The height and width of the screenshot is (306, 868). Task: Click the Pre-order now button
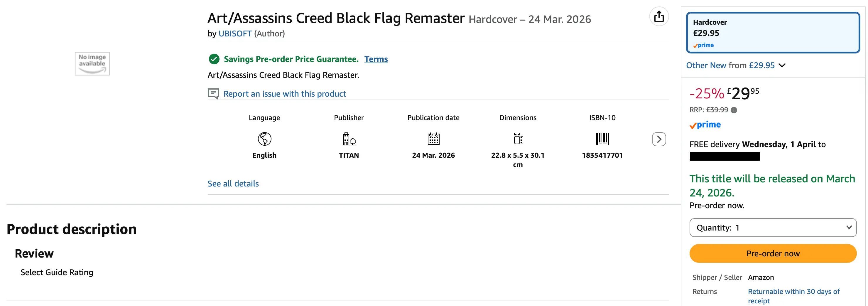click(x=773, y=253)
